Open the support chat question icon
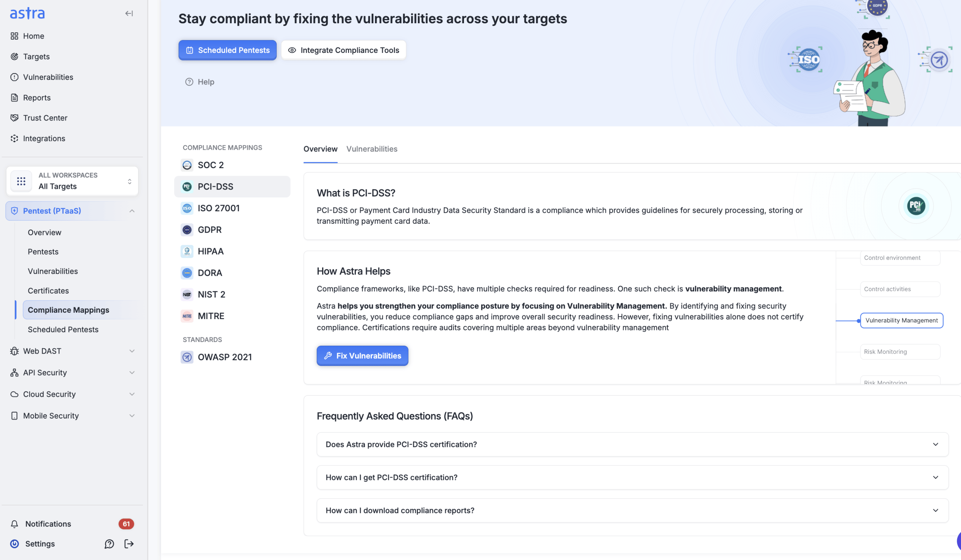 coord(110,544)
